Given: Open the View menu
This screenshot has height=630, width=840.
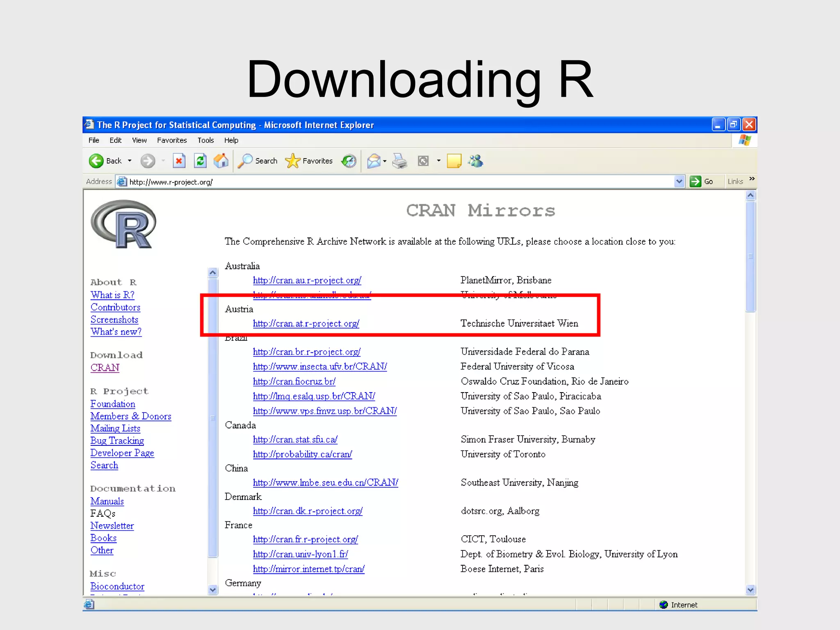Looking at the screenshot, I should click(x=139, y=140).
